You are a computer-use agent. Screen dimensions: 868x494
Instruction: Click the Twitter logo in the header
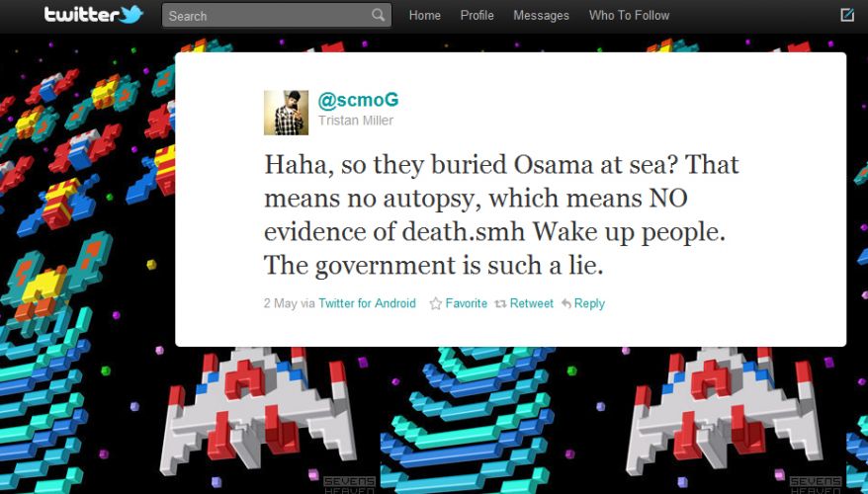pos(93,15)
